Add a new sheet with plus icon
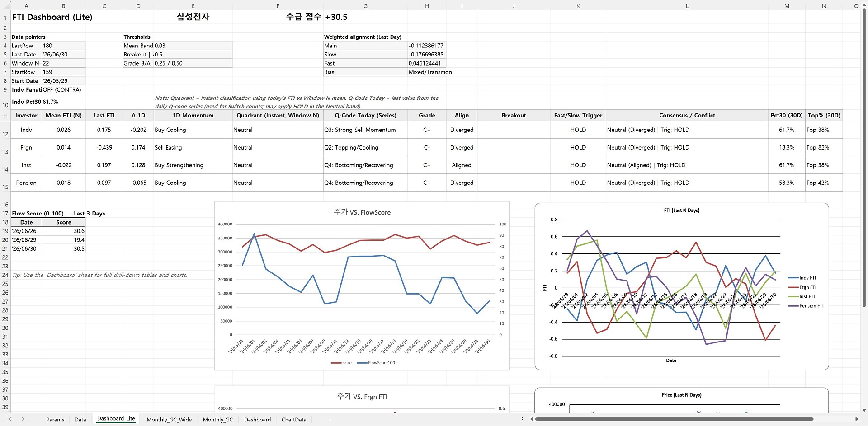Viewport: 868px width, 426px height. [330, 419]
